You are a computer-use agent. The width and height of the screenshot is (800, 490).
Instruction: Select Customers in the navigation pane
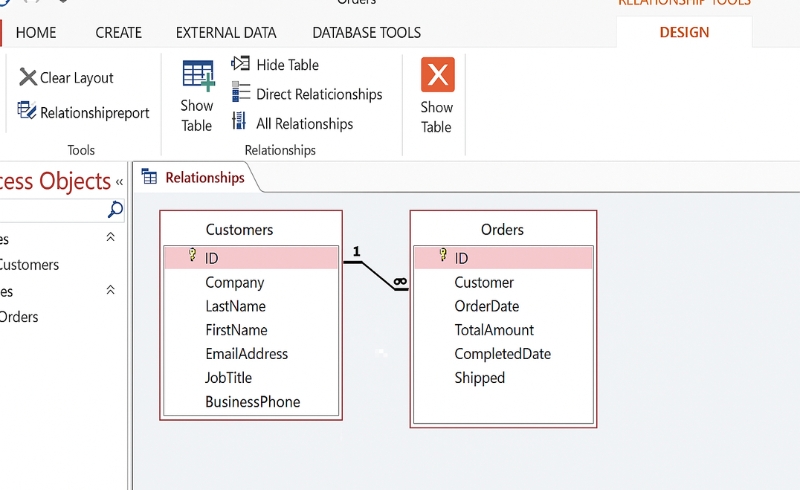pos(30,264)
